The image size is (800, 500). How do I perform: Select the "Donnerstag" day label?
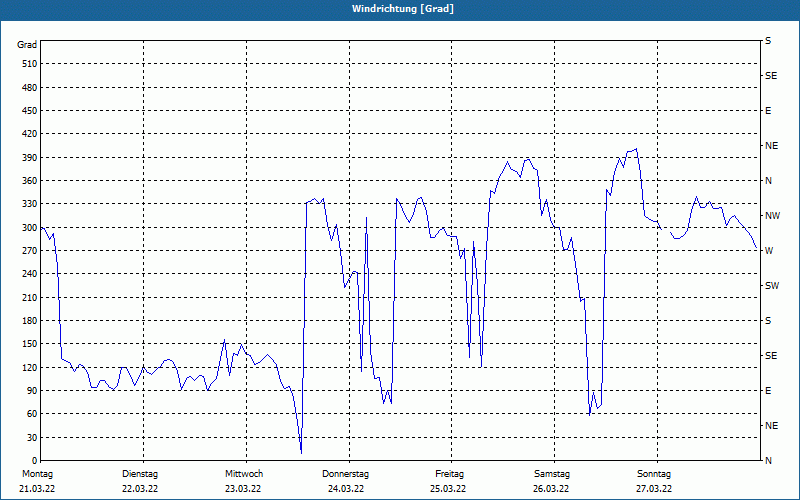click(345, 474)
